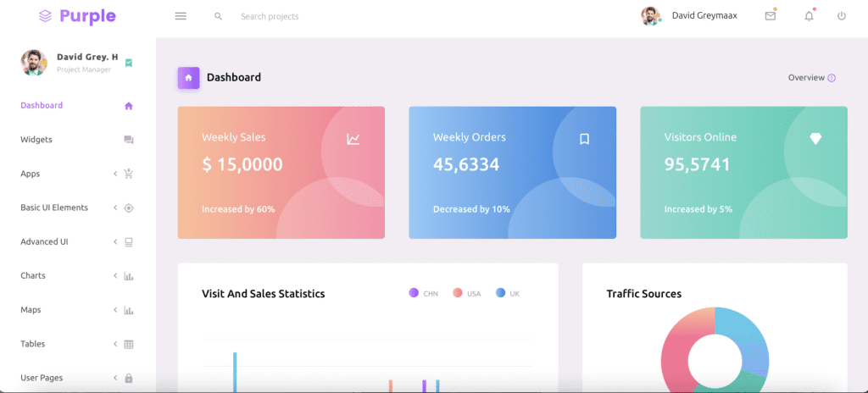The height and width of the screenshot is (393, 868).
Task: Toggle UK legend blue swatch
Action: [500, 293]
